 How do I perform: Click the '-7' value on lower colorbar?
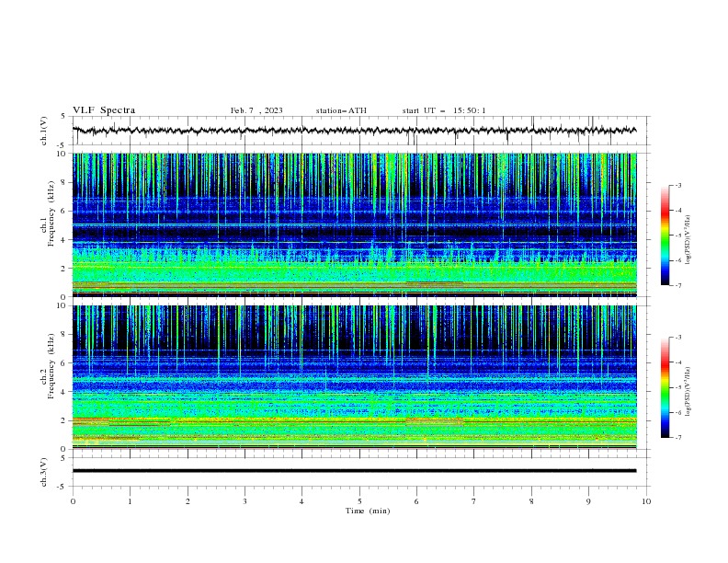pos(677,437)
